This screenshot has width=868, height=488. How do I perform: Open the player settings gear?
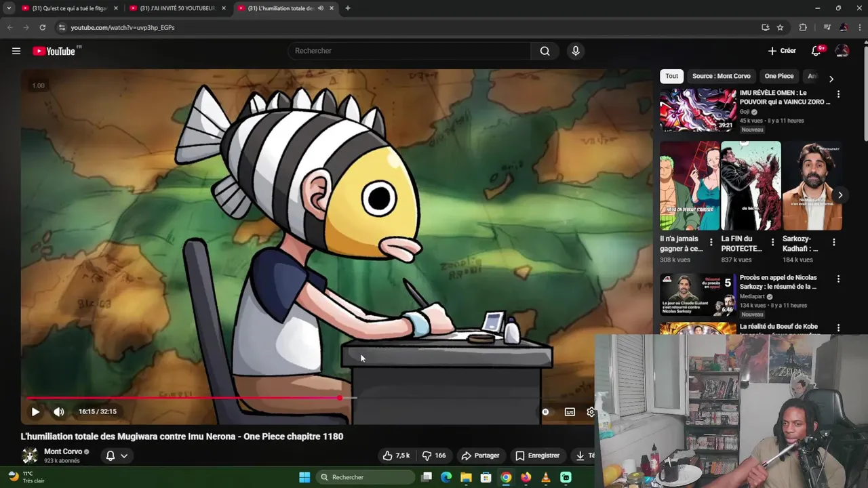(590, 411)
